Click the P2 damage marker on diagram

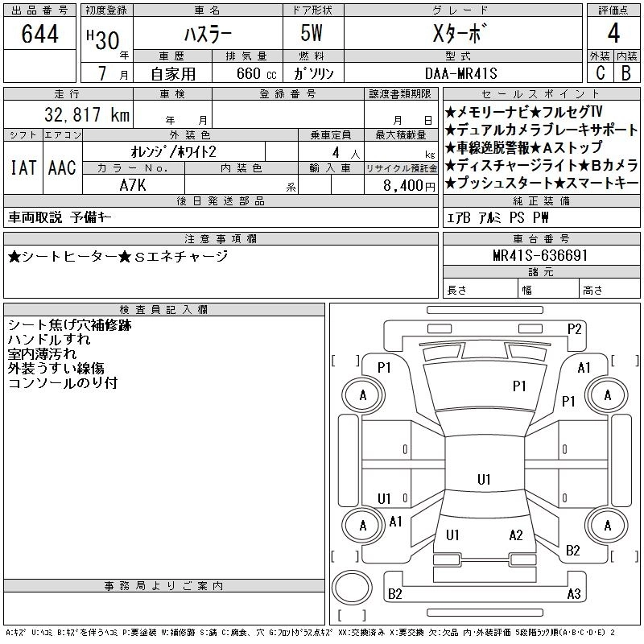pos(574,328)
